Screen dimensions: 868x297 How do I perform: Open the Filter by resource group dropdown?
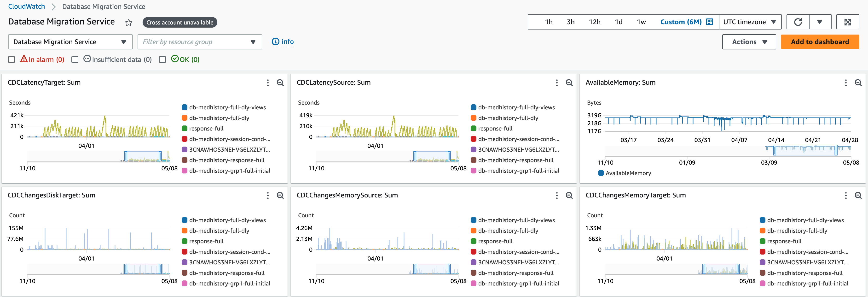(x=199, y=42)
